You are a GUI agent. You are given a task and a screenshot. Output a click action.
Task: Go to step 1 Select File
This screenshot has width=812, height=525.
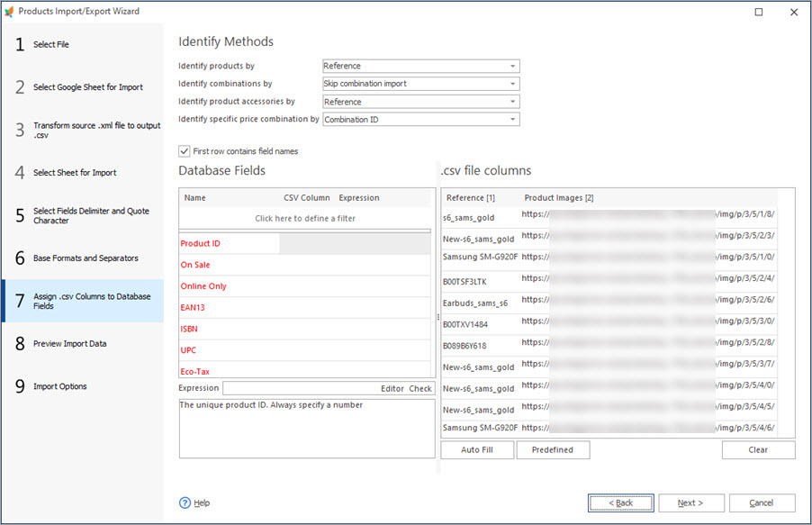83,44
